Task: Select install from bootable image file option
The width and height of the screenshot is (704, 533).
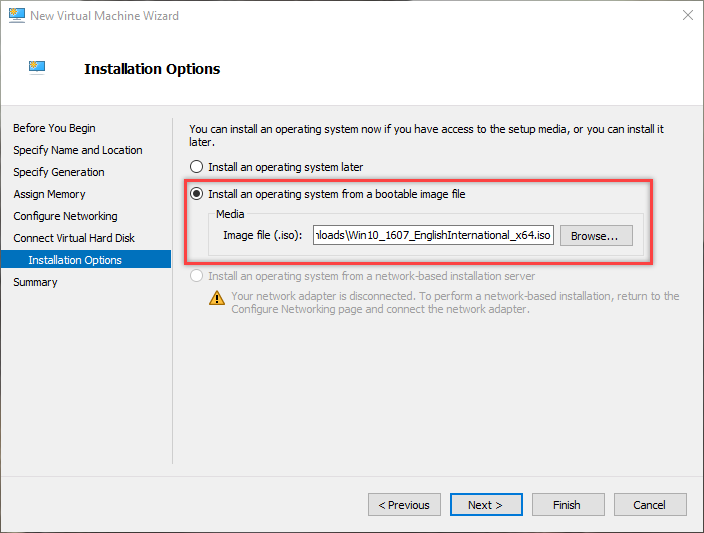Action: click(197, 194)
